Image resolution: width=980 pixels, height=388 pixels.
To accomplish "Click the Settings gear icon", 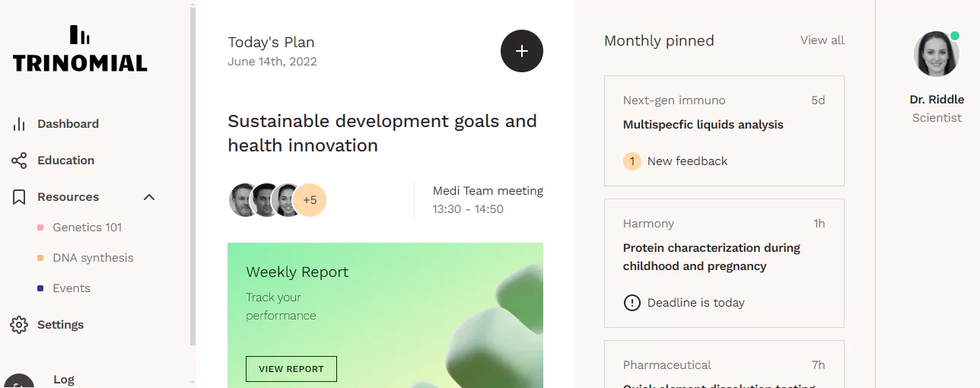I will coord(19,325).
